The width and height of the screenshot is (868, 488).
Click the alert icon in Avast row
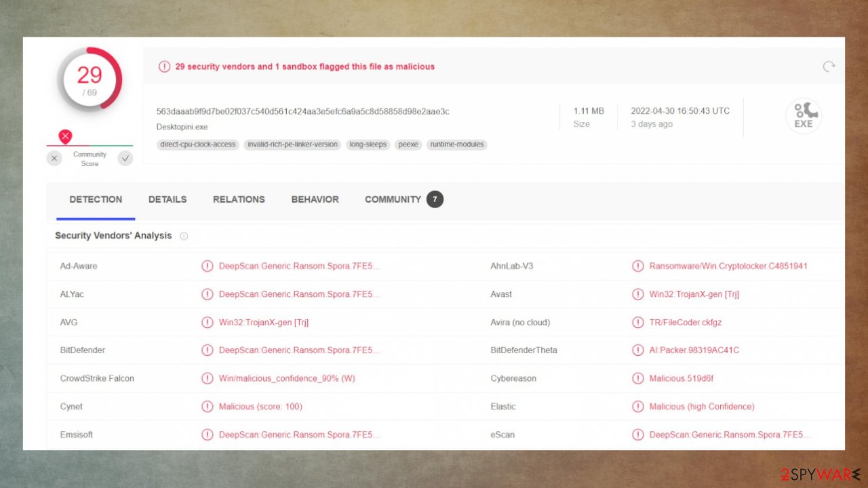[637, 294]
